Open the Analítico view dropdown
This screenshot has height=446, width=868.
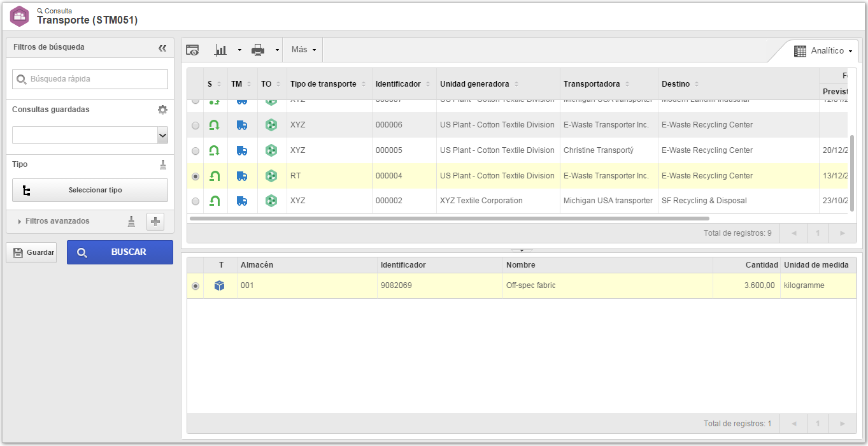coord(823,51)
